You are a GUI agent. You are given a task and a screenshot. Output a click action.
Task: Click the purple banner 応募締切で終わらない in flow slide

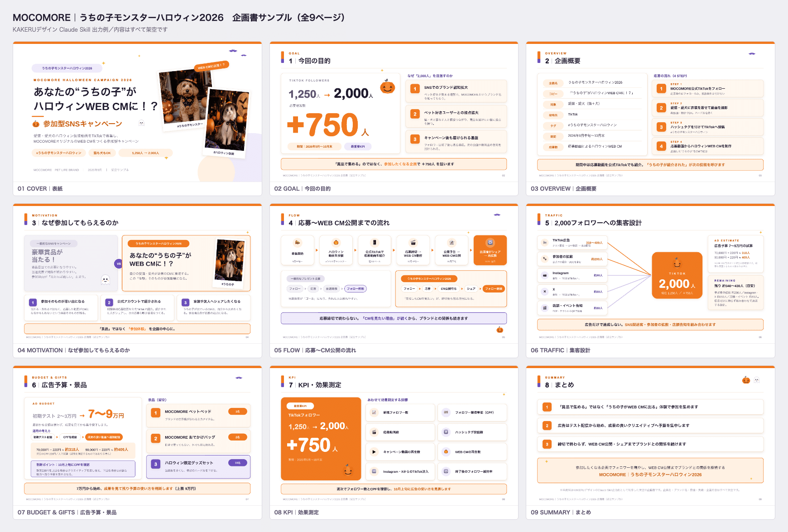point(394,318)
